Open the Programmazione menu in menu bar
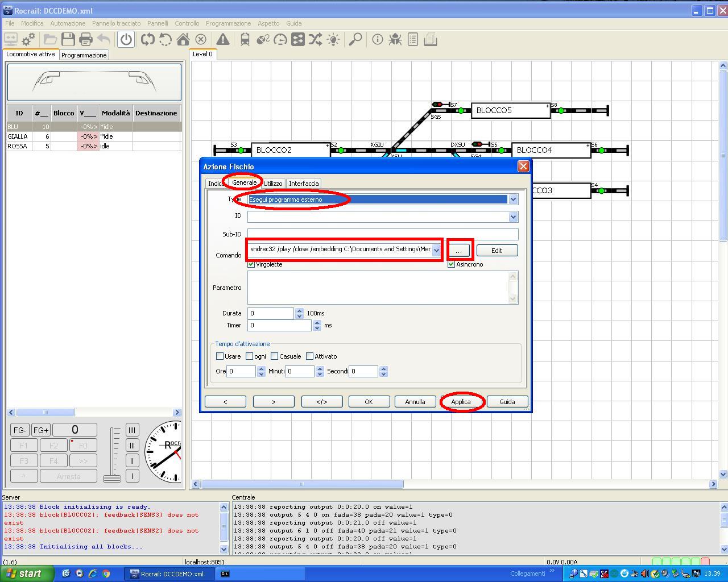This screenshot has height=582, width=728. tap(228, 23)
